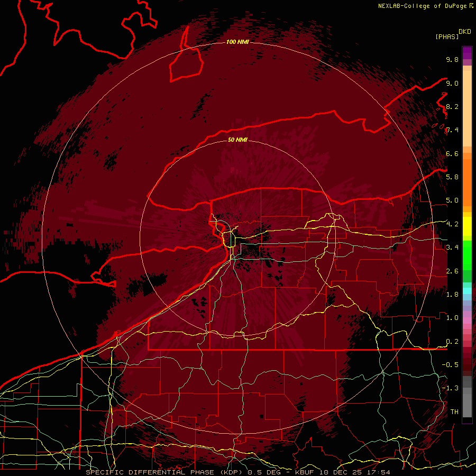476x476 pixels.
Task: Click the 8.2 value on color scale
Action: coord(452,106)
